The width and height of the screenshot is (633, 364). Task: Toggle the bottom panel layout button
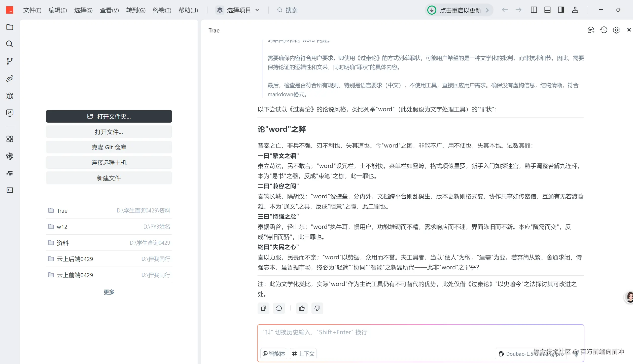(x=547, y=10)
